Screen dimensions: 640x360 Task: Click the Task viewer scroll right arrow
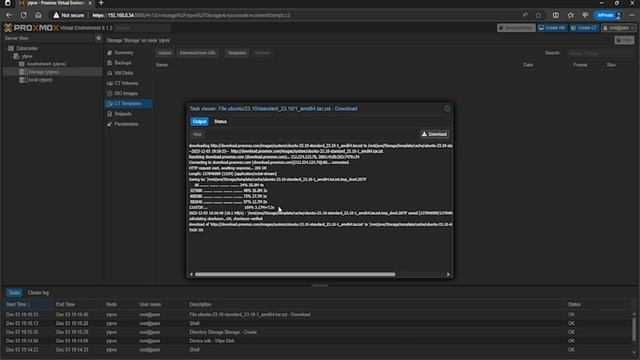(448, 274)
